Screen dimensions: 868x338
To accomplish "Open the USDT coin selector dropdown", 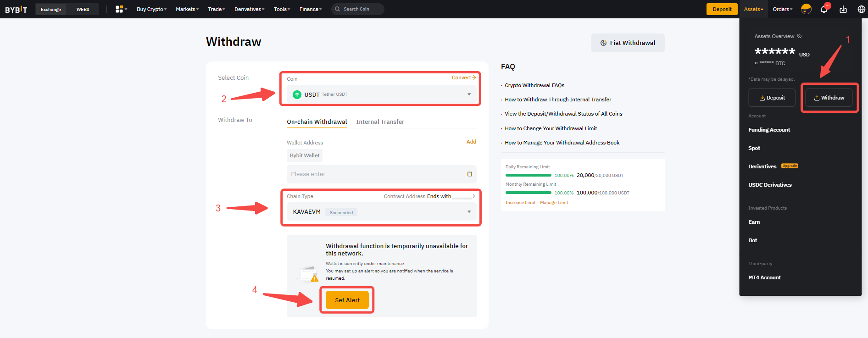I will [x=382, y=94].
